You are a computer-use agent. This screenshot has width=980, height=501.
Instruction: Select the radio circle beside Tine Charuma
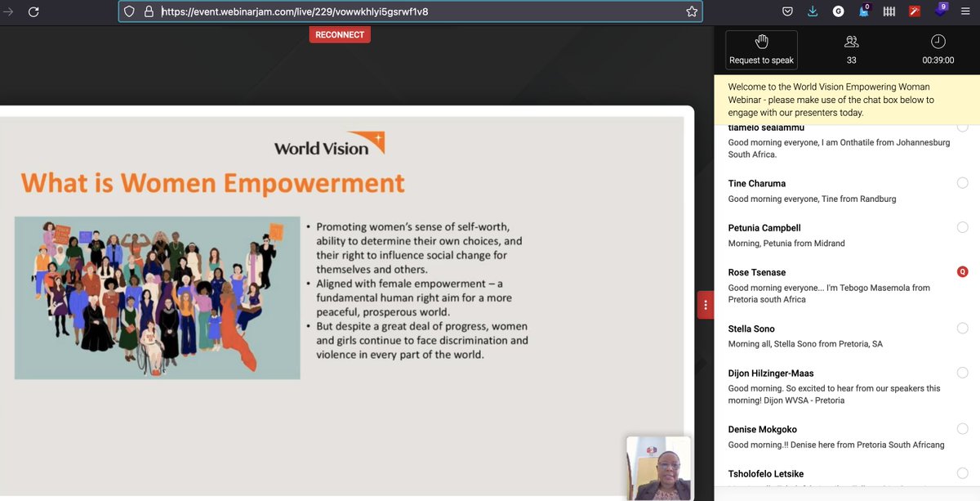click(x=962, y=183)
